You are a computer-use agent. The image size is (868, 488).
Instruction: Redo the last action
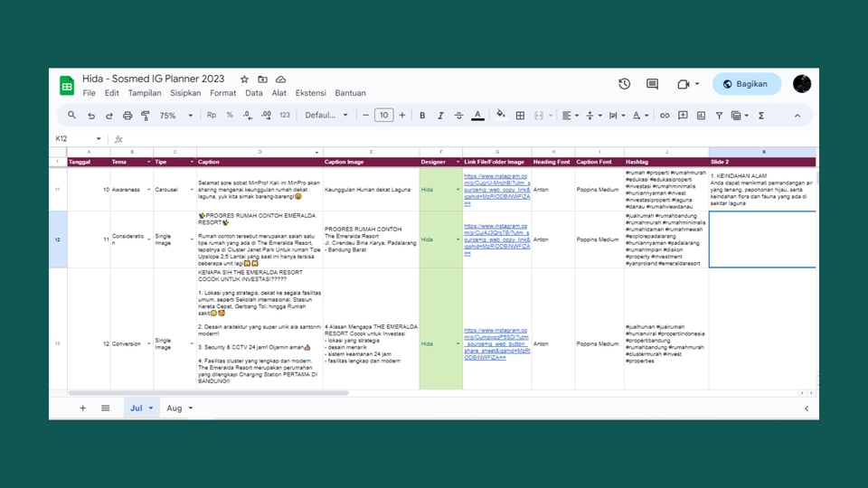point(109,116)
